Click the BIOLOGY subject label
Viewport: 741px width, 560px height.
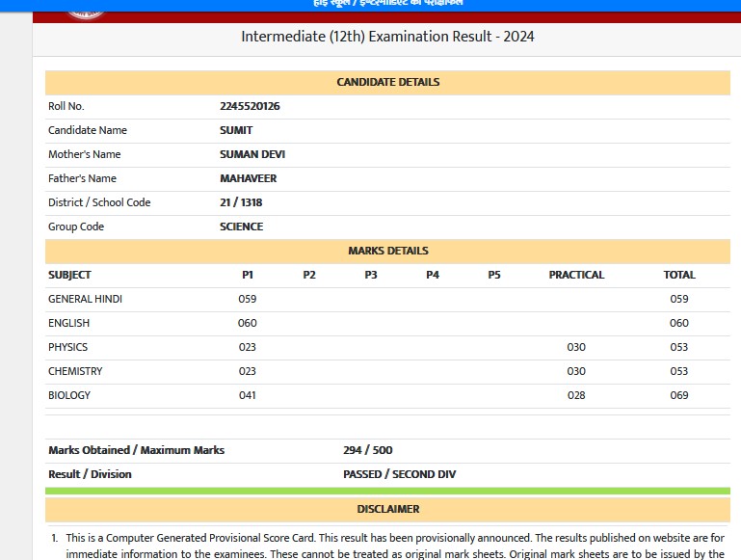[x=69, y=395]
